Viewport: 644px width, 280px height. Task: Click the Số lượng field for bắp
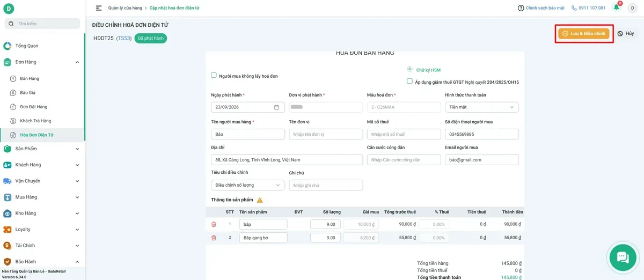point(325,224)
